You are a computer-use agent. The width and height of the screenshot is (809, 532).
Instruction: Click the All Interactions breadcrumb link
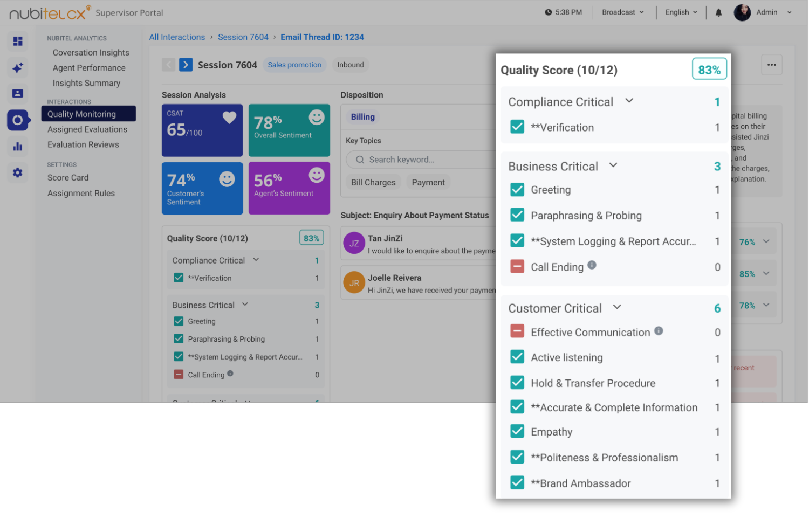pos(177,37)
